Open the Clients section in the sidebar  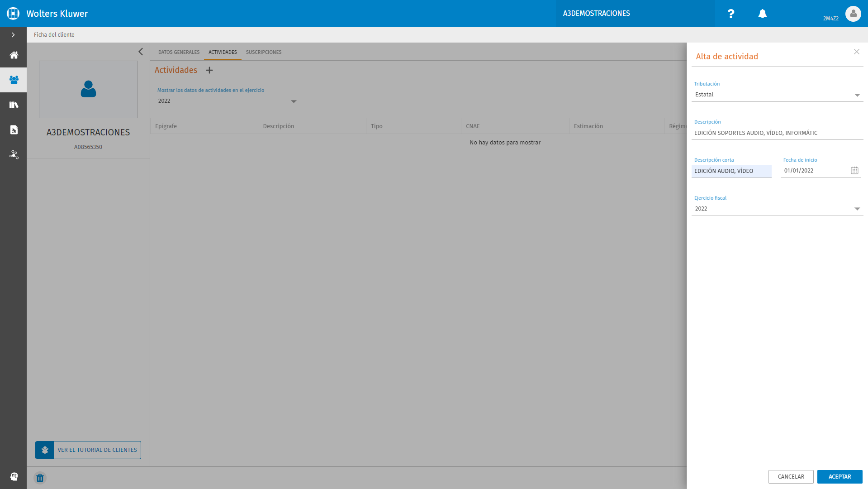pos(14,80)
